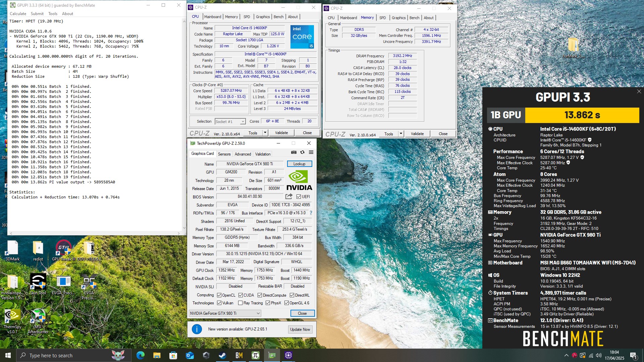The image size is (644, 362).
Task: Open Microsoft Store from taskbar
Action: [x=173, y=355]
